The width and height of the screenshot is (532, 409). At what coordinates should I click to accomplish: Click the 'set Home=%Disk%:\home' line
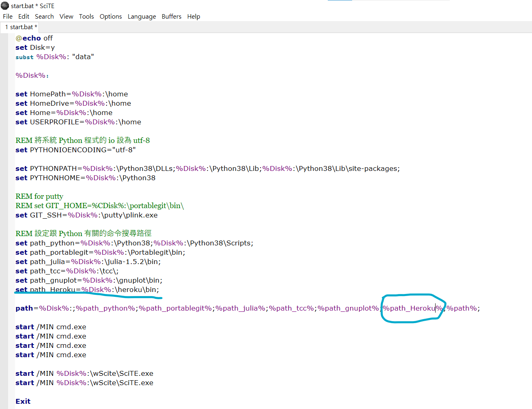tap(64, 113)
